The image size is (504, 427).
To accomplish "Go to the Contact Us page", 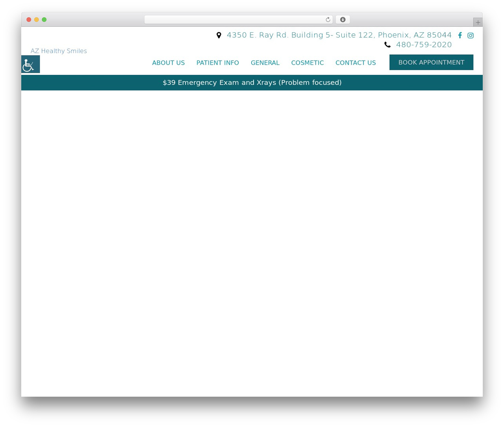I will click(356, 63).
